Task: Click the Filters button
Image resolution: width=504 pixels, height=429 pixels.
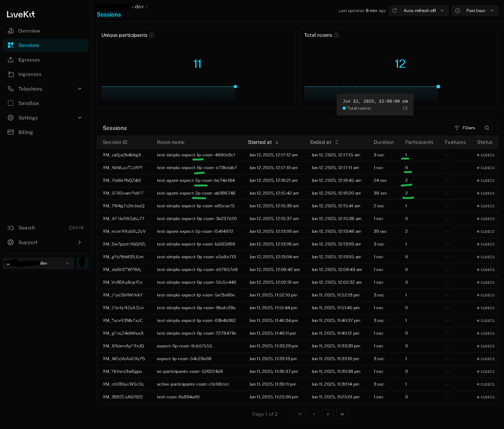Action: tap(465, 128)
